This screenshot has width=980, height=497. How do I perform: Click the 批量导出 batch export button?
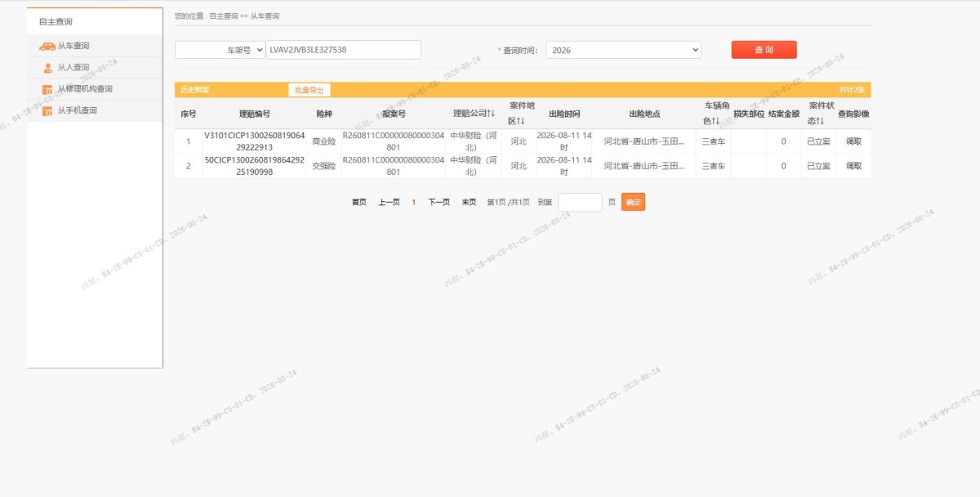tap(310, 90)
